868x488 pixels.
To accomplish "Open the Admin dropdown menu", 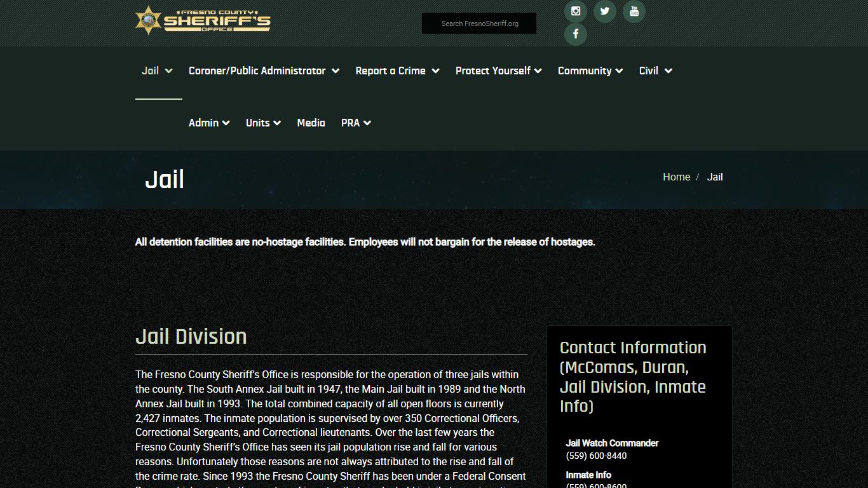I will pyautogui.click(x=209, y=123).
